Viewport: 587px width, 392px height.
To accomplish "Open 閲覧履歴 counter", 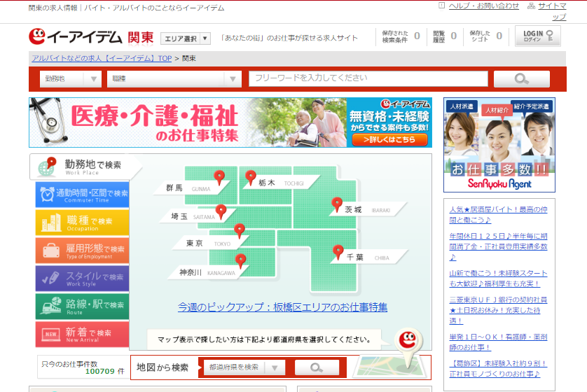I will (445, 36).
